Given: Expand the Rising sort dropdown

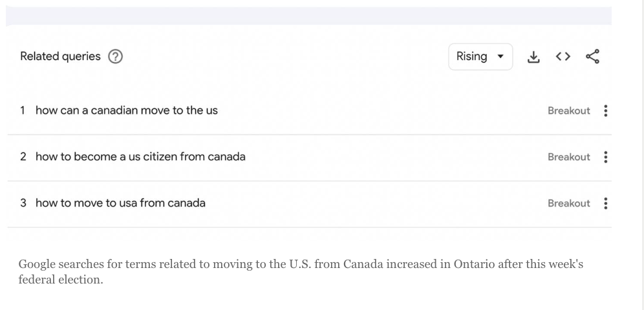Looking at the screenshot, I should (x=480, y=57).
